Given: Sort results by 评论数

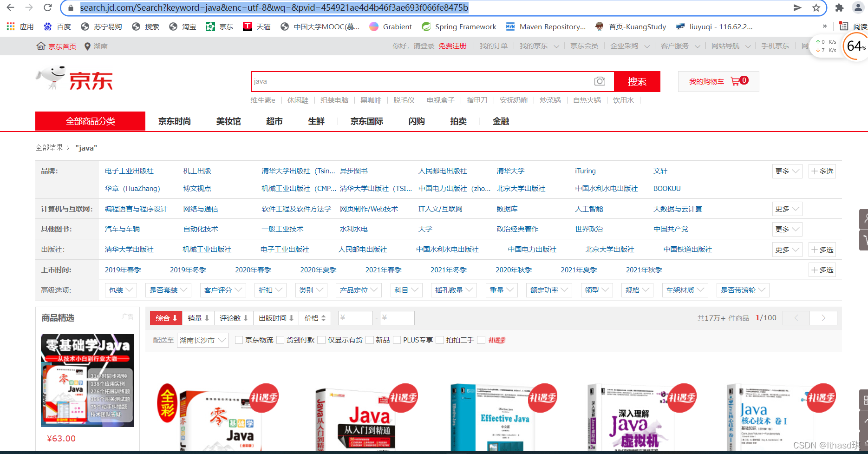Looking at the screenshot, I should (x=234, y=318).
